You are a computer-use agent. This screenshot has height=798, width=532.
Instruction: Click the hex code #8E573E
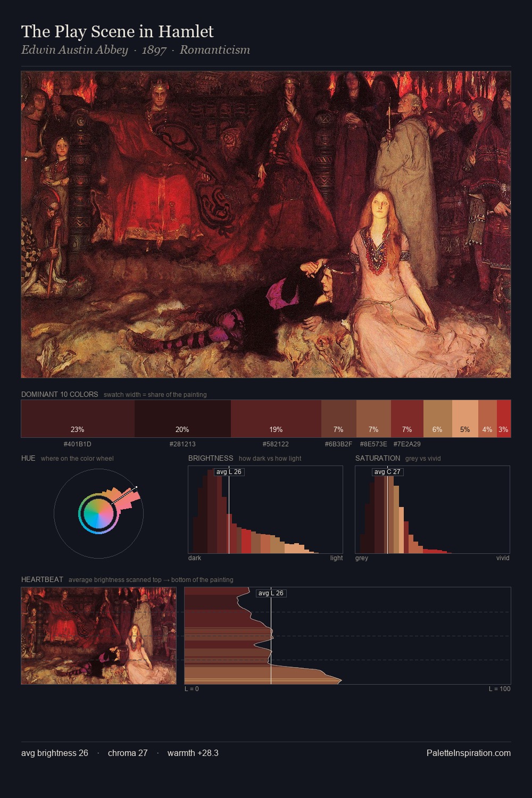373,444
